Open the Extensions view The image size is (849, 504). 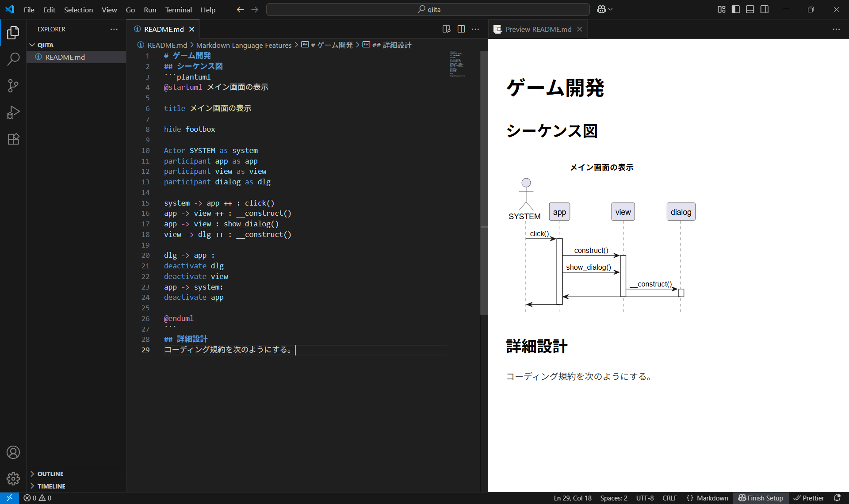(x=13, y=139)
